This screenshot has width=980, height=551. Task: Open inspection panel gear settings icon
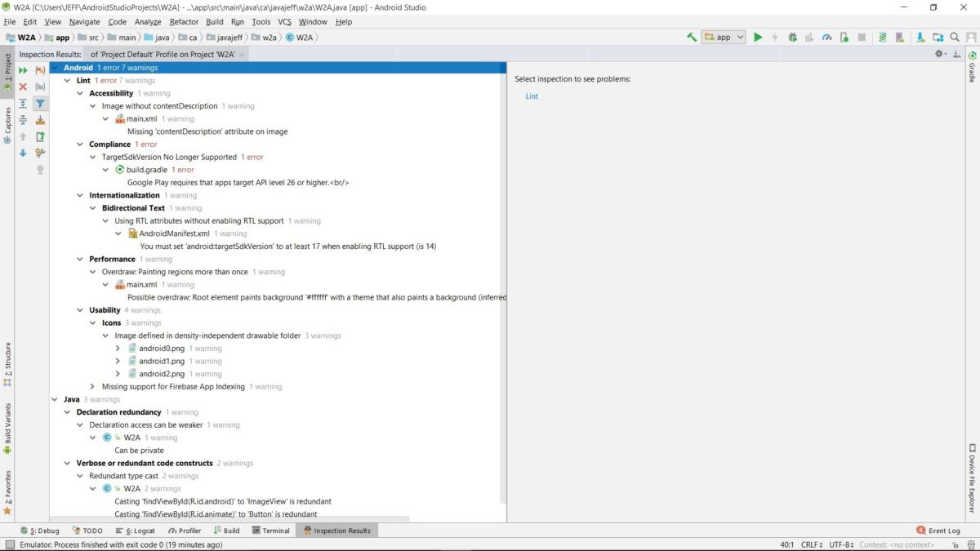click(x=940, y=54)
